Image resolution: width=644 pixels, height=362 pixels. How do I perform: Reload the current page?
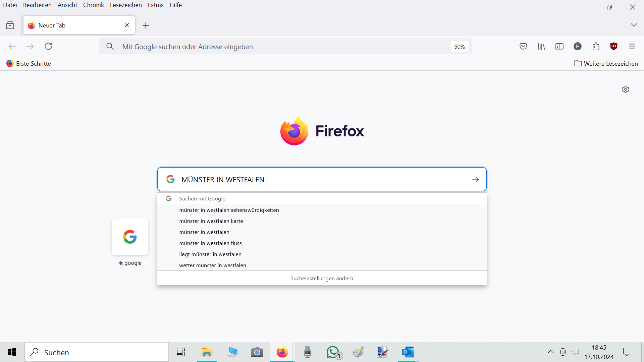tap(48, 46)
